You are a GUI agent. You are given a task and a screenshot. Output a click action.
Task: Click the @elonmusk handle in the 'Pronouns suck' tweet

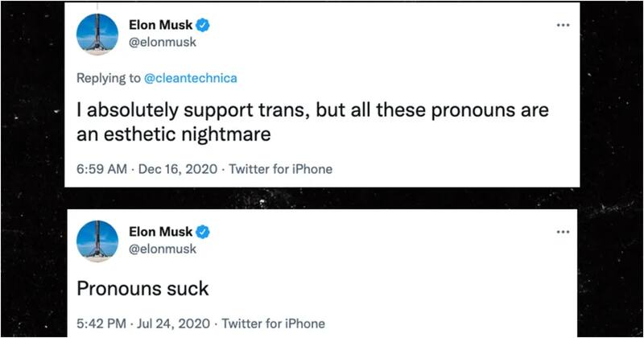tap(163, 249)
